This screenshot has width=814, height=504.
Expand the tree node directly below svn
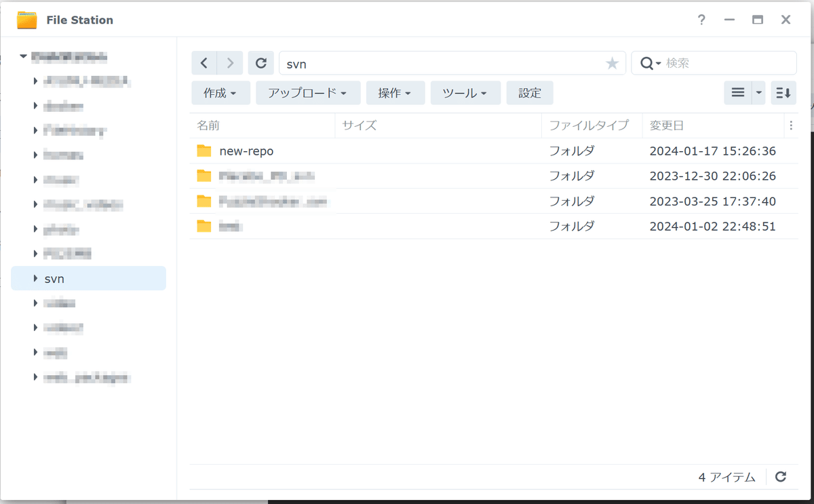[x=35, y=303]
